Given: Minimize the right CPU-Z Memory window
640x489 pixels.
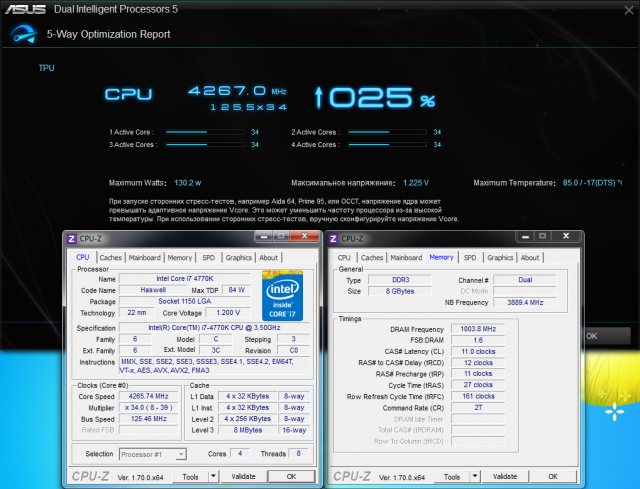Looking at the screenshot, I should coord(526,236).
